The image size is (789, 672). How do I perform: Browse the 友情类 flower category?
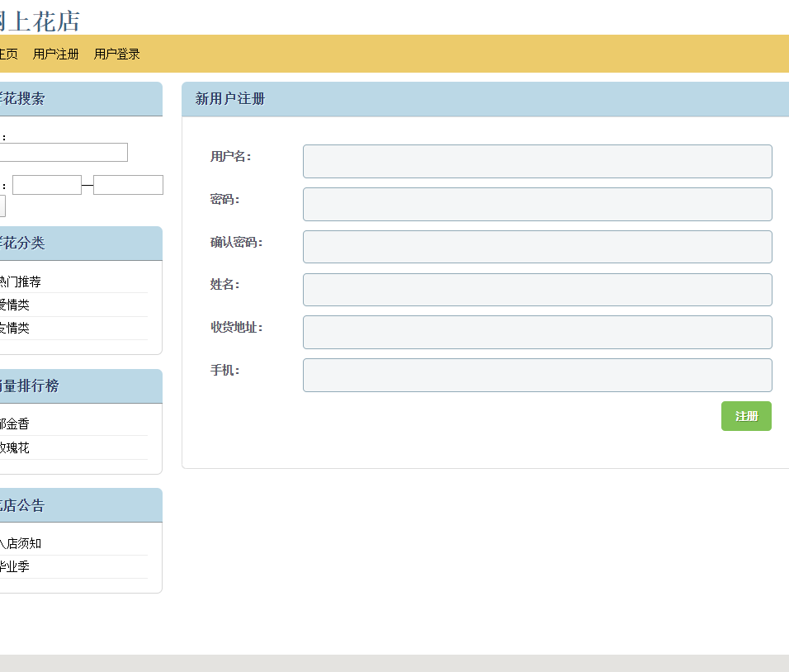14,328
